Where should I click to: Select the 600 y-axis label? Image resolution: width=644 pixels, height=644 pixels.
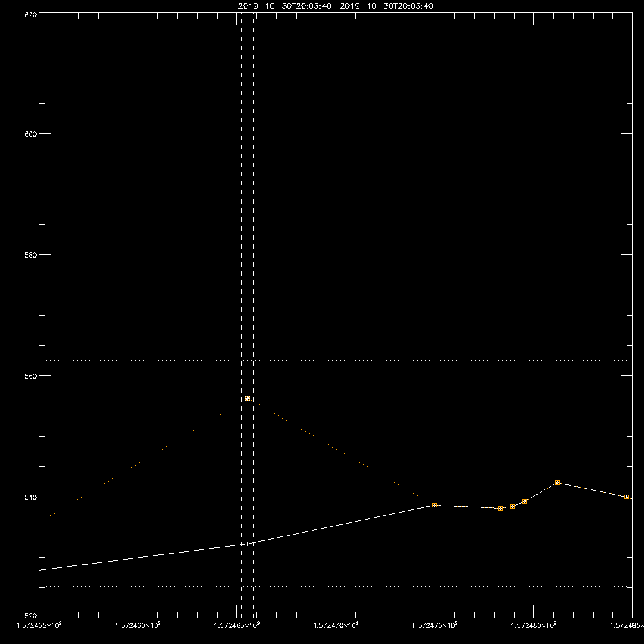31,134
